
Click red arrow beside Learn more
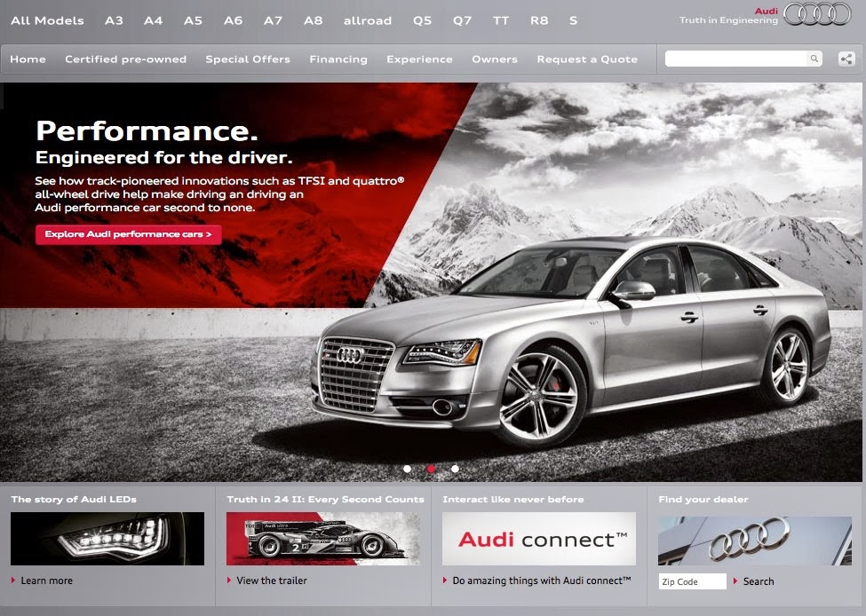tap(13, 580)
